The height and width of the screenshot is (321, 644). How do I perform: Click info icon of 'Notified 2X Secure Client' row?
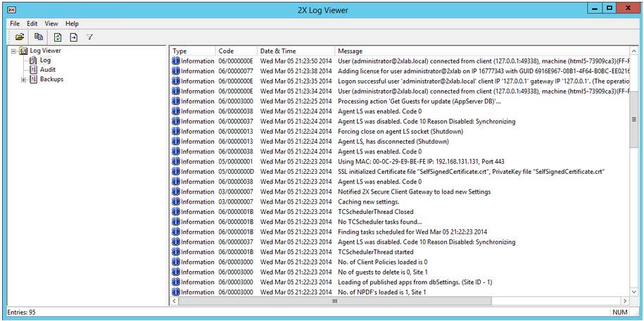point(176,191)
